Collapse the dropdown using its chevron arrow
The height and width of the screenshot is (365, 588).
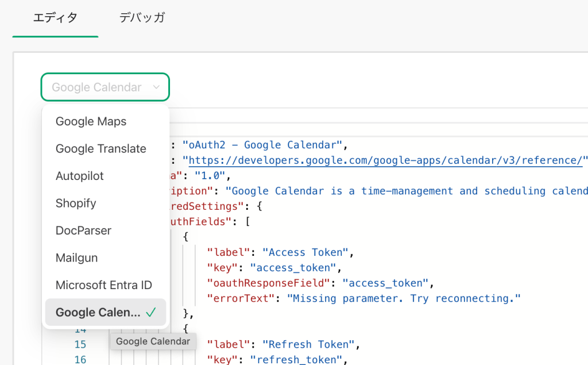point(156,87)
